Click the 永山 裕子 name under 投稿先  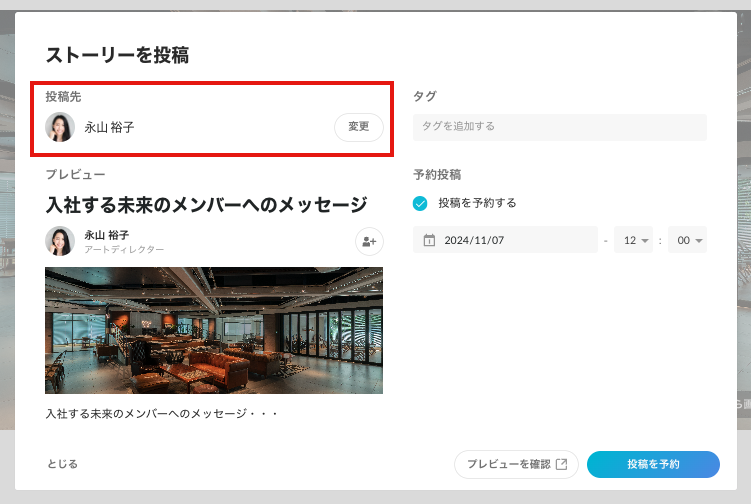[x=109, y=127]
